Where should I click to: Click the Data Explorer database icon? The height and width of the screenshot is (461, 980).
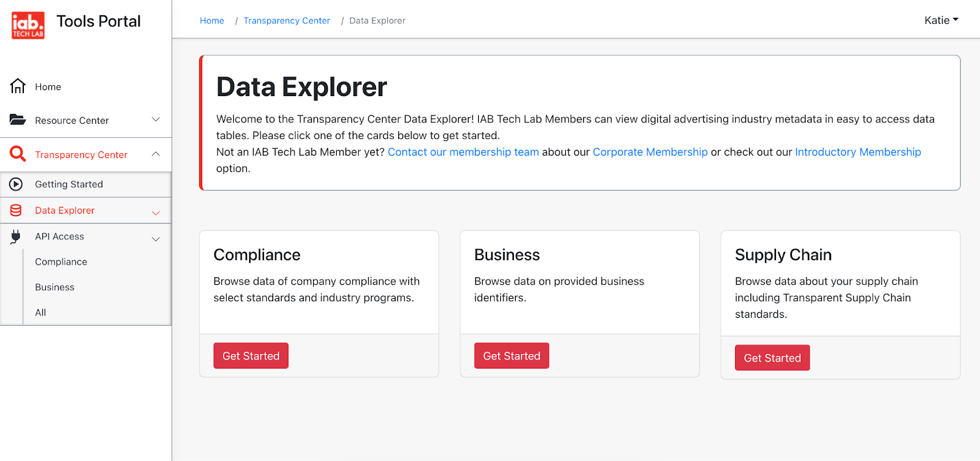click(x=16, y=211)
